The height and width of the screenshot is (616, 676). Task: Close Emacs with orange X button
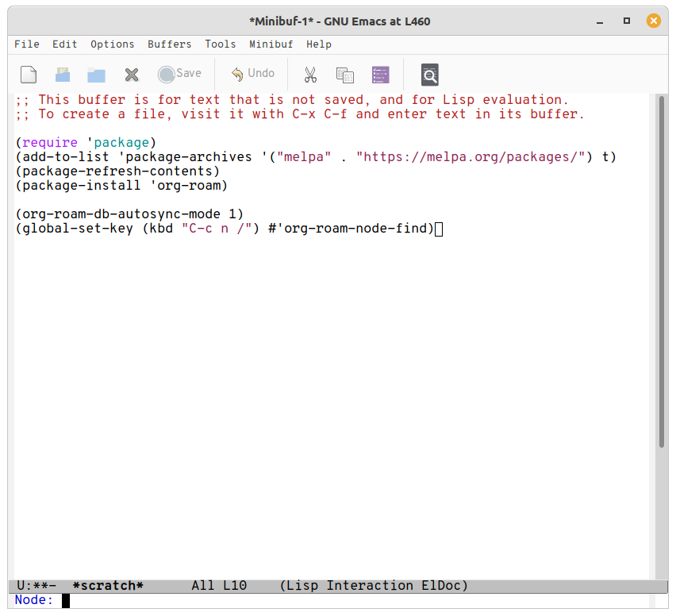click(x=654, y=21)
